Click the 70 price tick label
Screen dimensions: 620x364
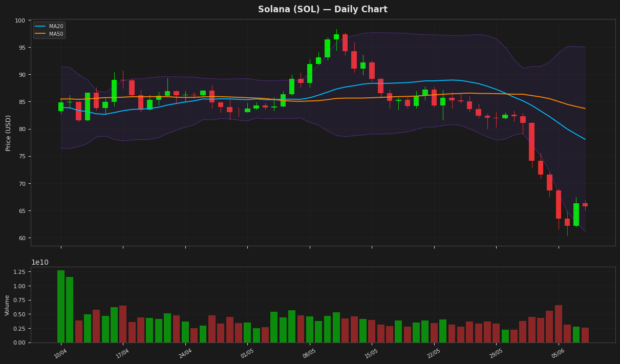click(x=22, y=184)
